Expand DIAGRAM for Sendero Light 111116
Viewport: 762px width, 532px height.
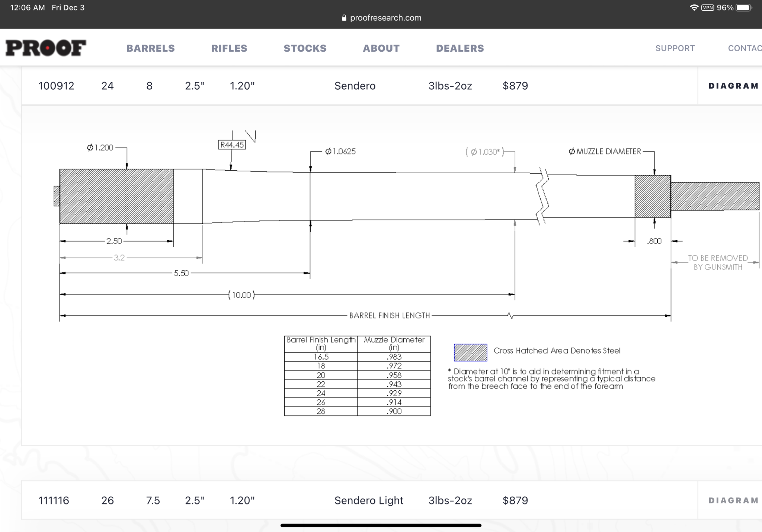pyautogui.click(x=733, y=500)
